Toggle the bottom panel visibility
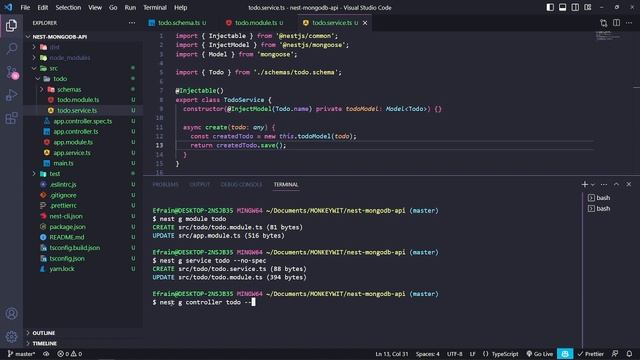 (x=562, y=7)
